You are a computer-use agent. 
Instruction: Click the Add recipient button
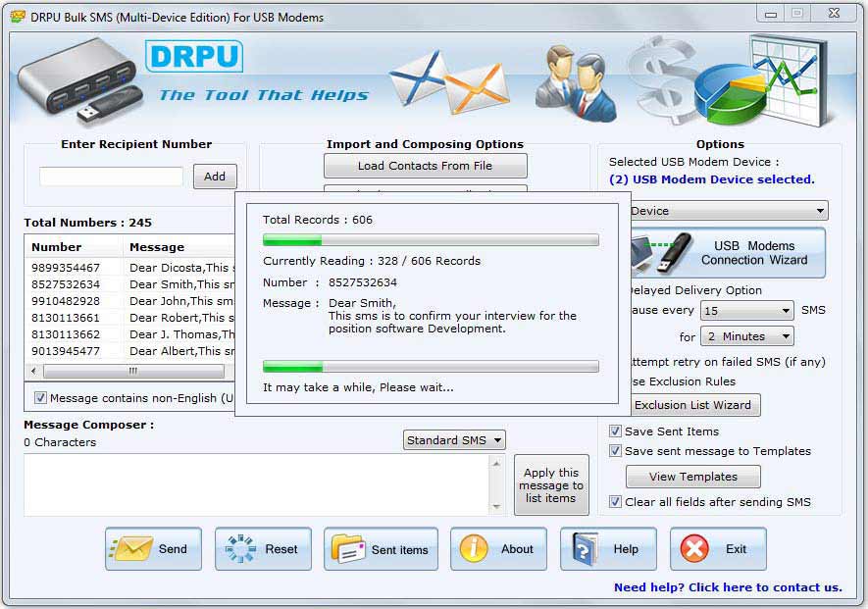[x=215, y=177]
